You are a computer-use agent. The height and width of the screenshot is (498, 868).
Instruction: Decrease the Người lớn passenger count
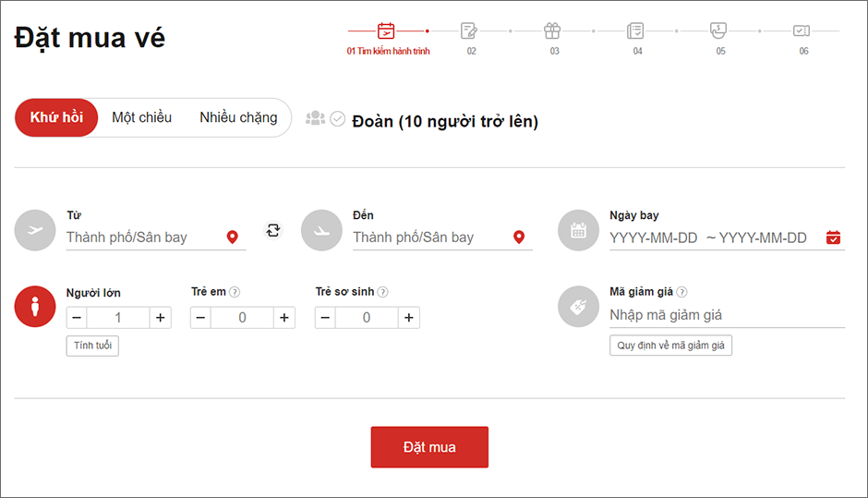(x=77, y=318)
